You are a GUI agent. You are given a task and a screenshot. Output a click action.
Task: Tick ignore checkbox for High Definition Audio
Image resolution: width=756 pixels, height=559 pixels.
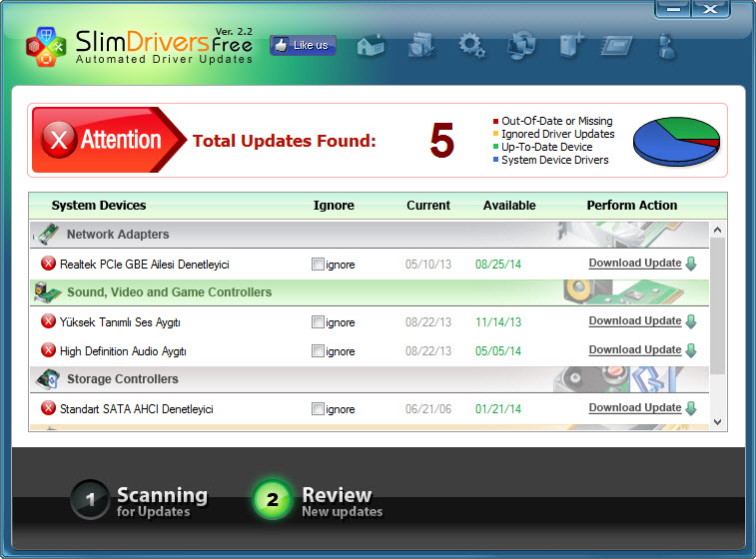(x=318, y=350)
